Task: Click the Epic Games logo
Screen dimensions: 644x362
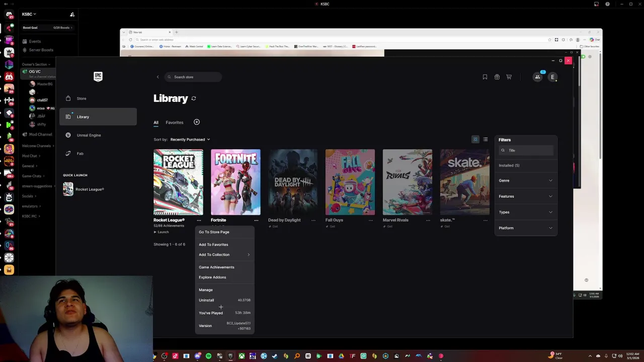Action: pyautogui.click(x=98, y=76)
